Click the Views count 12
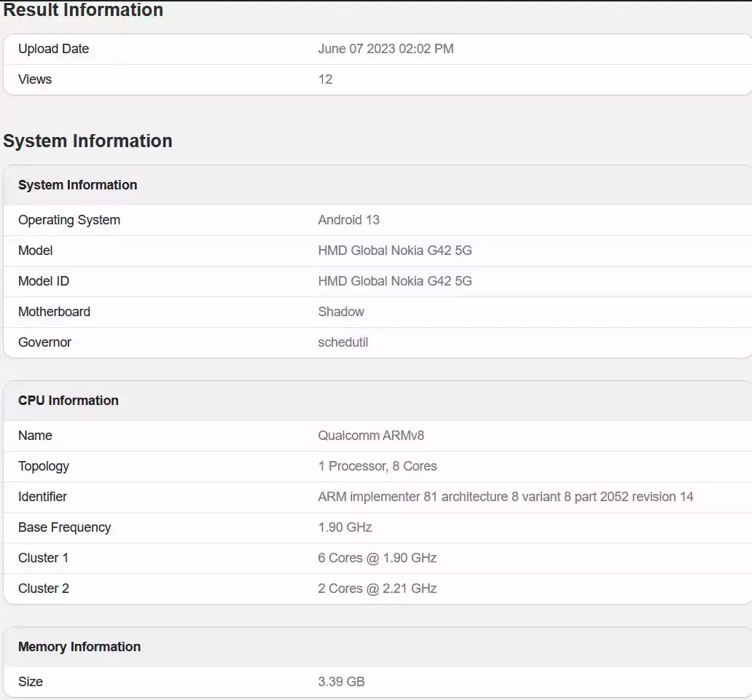Image resolution: width=752 pixels, height=700 pixels. [325, 79]
